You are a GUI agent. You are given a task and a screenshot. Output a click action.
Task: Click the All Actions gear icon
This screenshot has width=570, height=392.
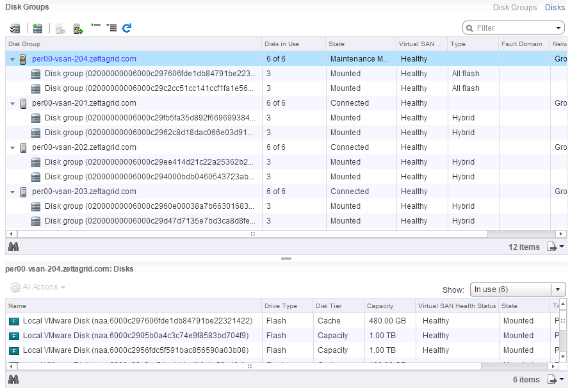[x=15, y=287]
